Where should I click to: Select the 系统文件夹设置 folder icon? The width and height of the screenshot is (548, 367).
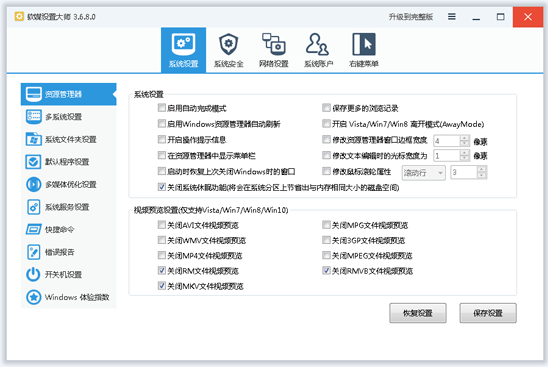(x=34, y=139)
